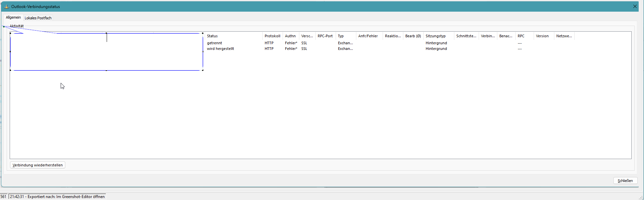Viewport: 644px width, 200px height.
Task: Click the Sitzungstyp column header
Action: (x=439, y=36)
